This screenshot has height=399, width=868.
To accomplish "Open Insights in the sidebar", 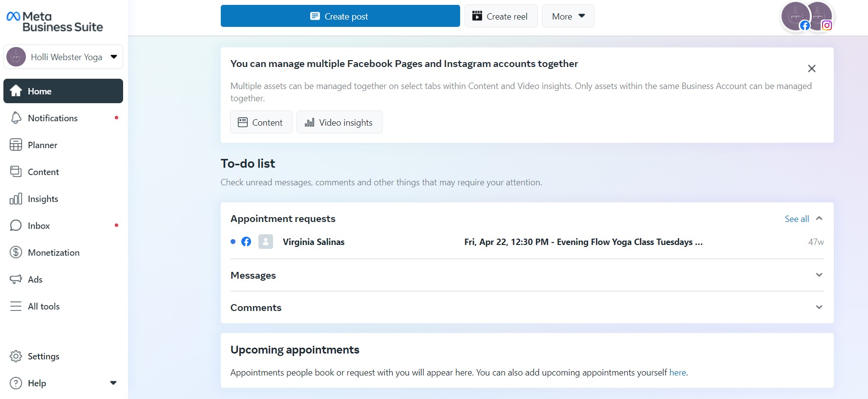I will pyautogui.click(x=63, y=199).
